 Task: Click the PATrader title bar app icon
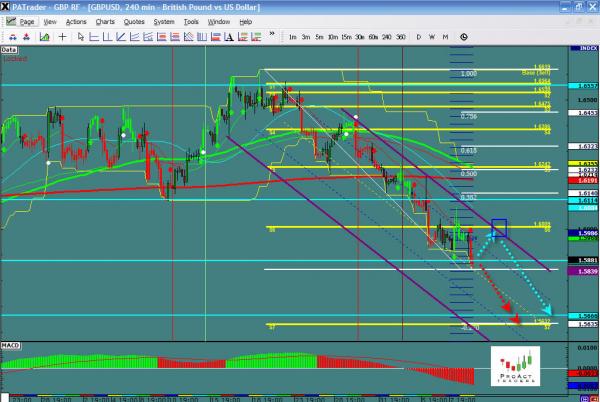(7, 6)
